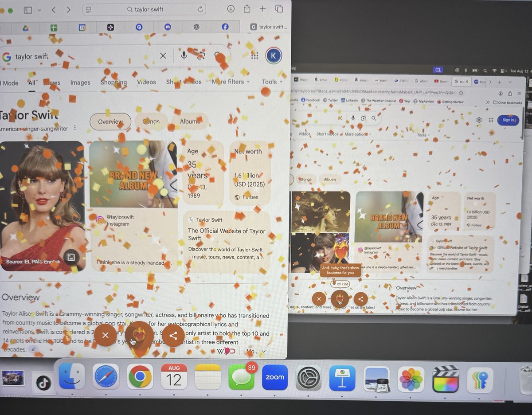The width and height of the screenshot is (532, 415).
Task: Open Other Bookmarks folder
Action: (508, 102)
